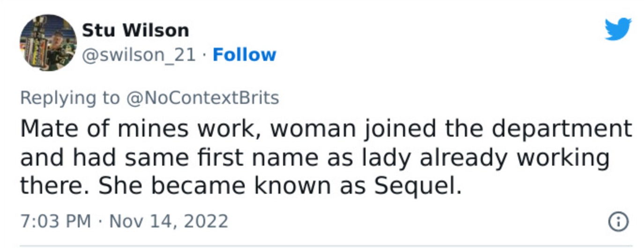Open the @NoContextBrits mention
The image size is (644, 248).
(x=202, y=98)
